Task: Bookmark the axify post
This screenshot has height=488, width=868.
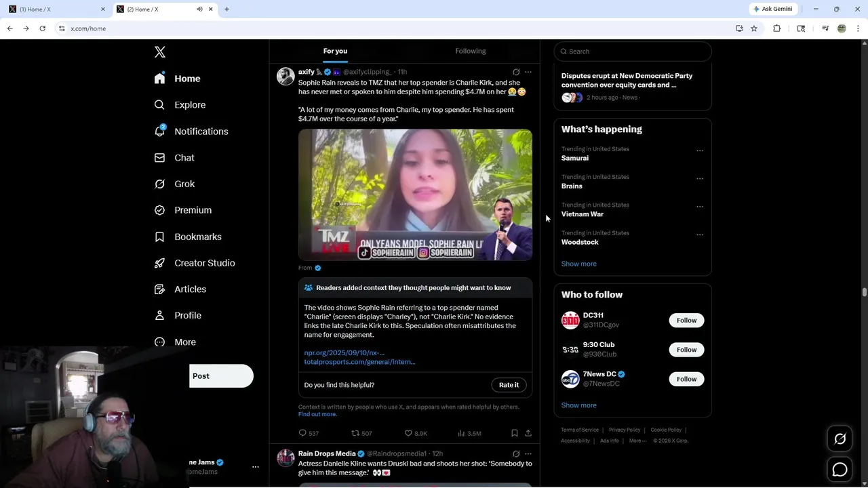Action: click(515, 433)
